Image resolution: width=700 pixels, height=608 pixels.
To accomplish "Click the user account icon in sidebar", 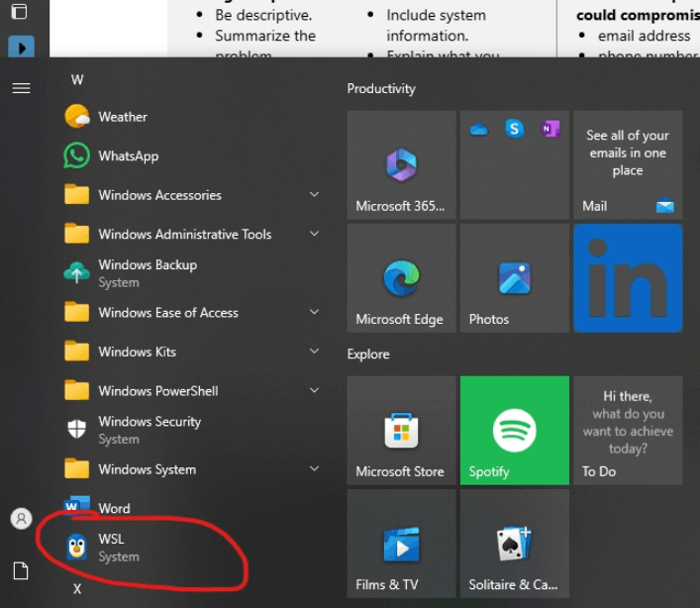I will tap(21, 519).
